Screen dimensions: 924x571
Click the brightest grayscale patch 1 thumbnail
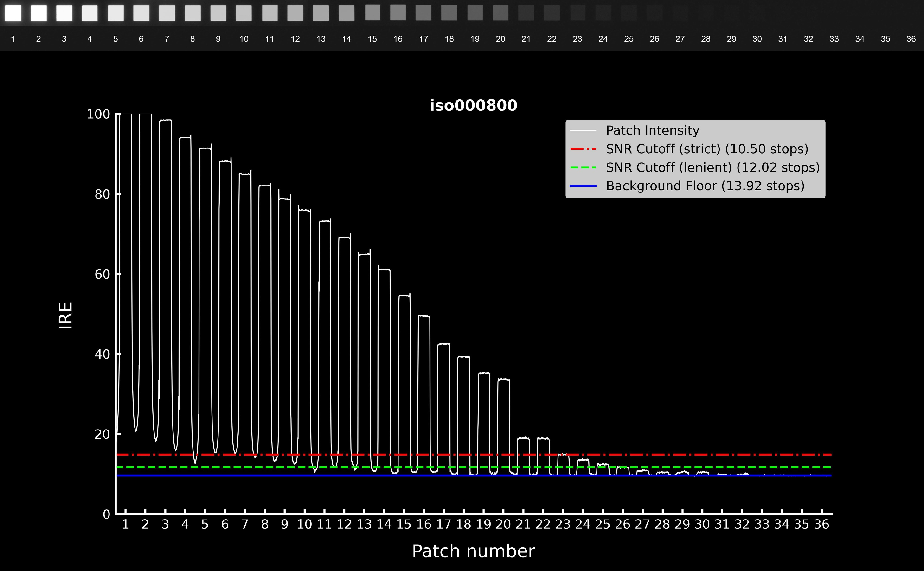coord(13,13)
